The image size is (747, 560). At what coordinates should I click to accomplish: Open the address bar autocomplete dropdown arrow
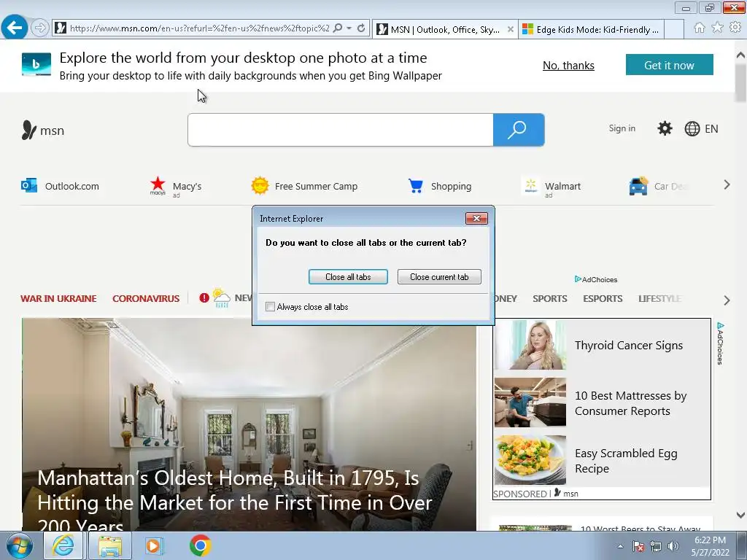coord(349,28)
